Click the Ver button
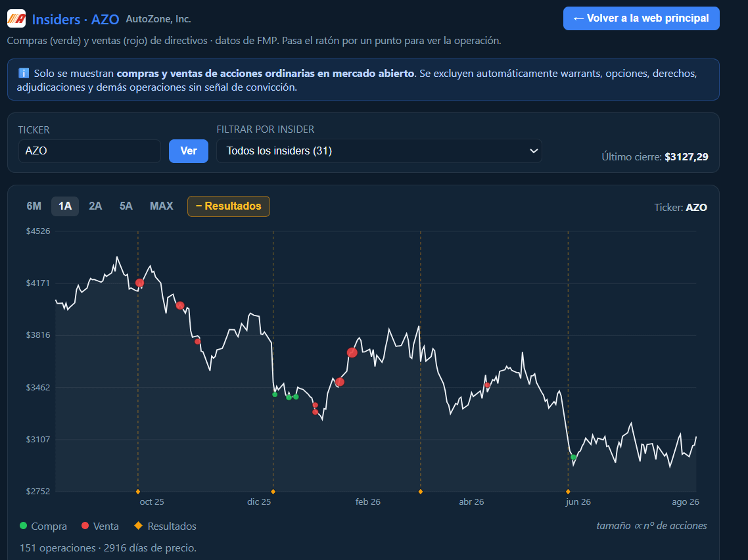This screenshot has height=560, width=748. (189, 151)
